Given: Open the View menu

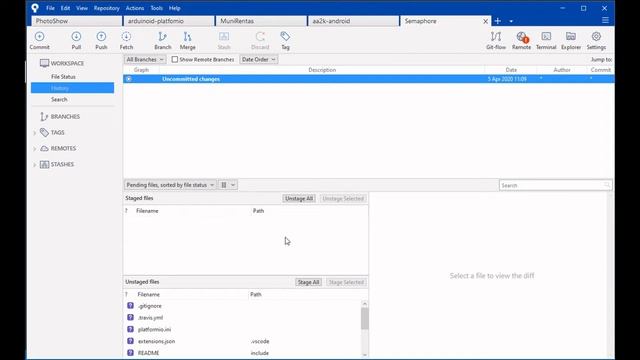Looking at the screenshot, I should [82, 8].
